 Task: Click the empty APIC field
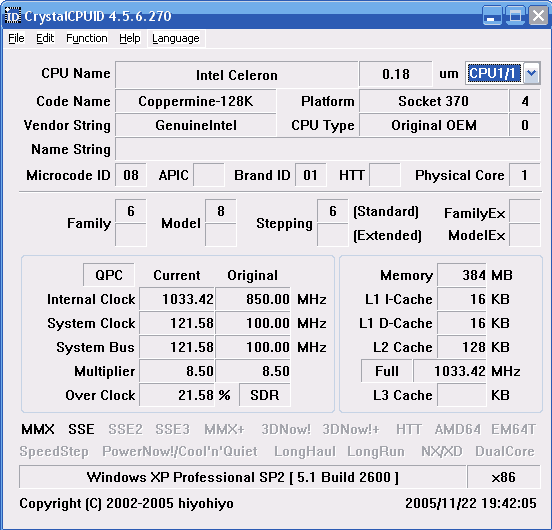tap(209, 175)
